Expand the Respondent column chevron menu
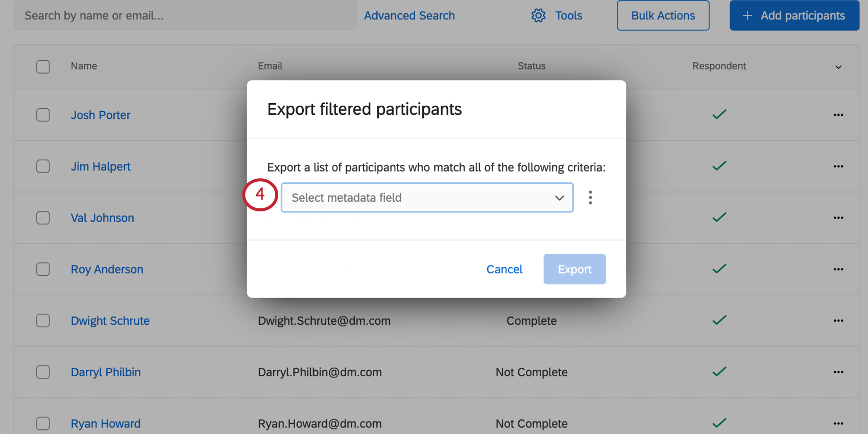Image resolution: width=868 pixels, height=434 pixels. pyautogui.click(x=838, y=66)
